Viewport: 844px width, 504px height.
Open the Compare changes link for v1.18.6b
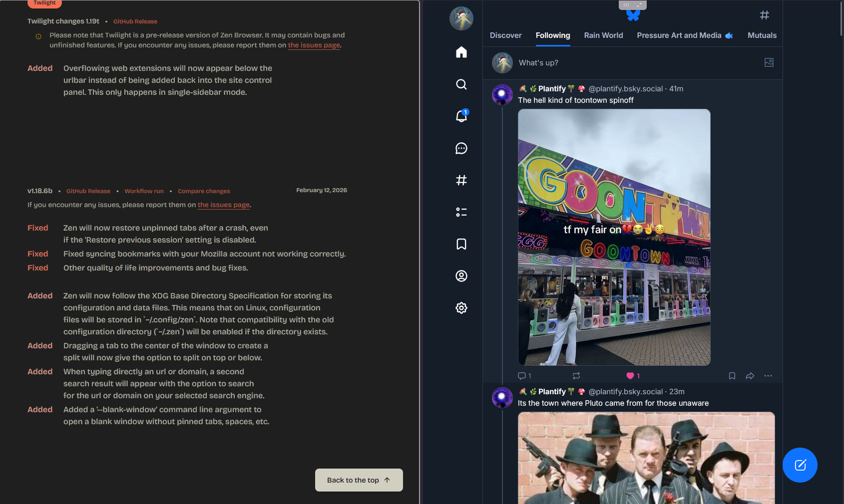(204, 191)
